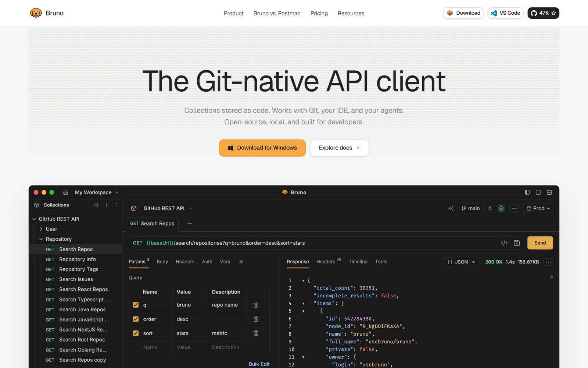Switch to the request Headers tab
Image resolution: width=588 pixels, height=368 pixels.
coord(185,262)
